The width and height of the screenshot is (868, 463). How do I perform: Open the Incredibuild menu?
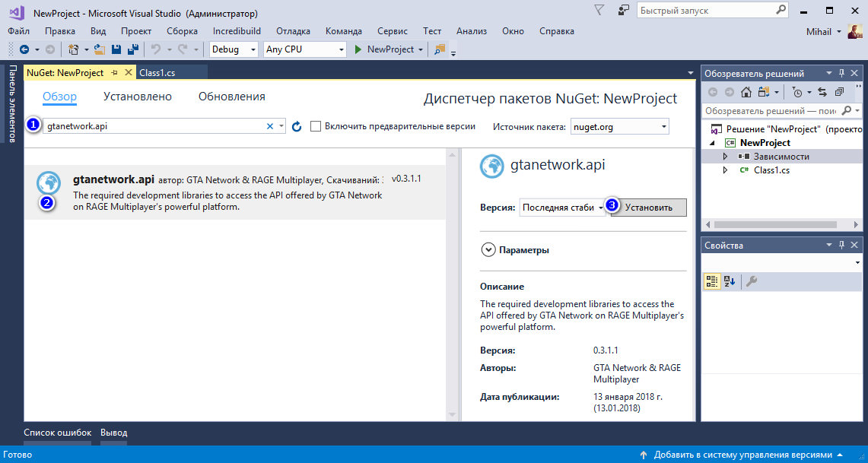click(237, 31)
